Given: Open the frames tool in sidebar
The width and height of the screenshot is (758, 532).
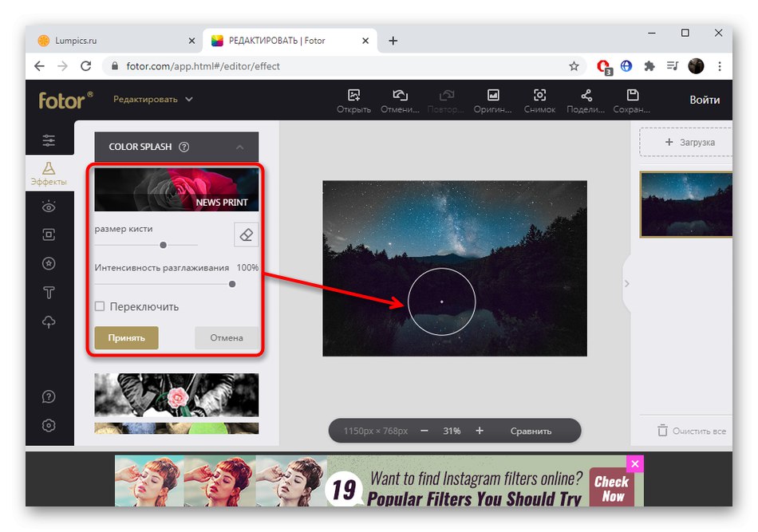Looking at the screenshot, I should tap(49, 234).
